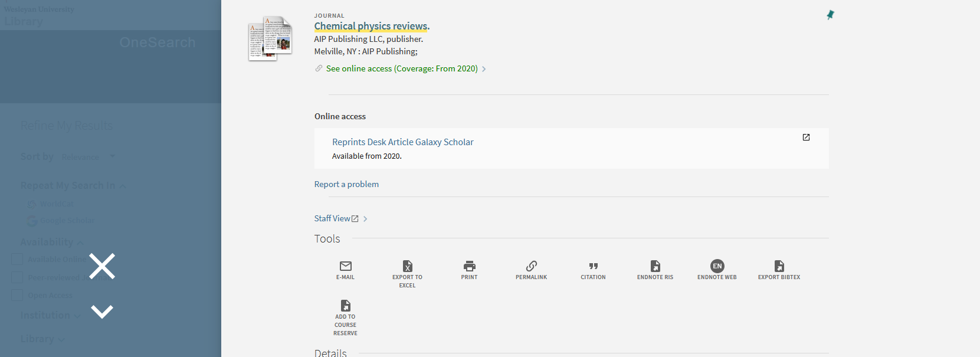Send record to EndNote Web
The height and width of the screenshot is (357, 980).
point(717,267)
